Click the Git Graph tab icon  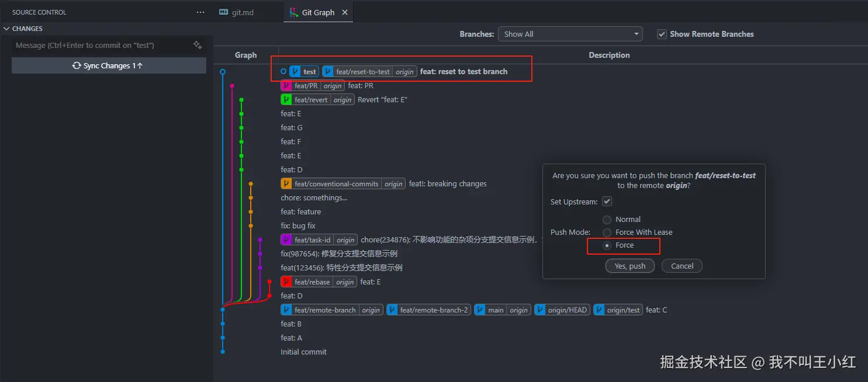tap(293, 12)
